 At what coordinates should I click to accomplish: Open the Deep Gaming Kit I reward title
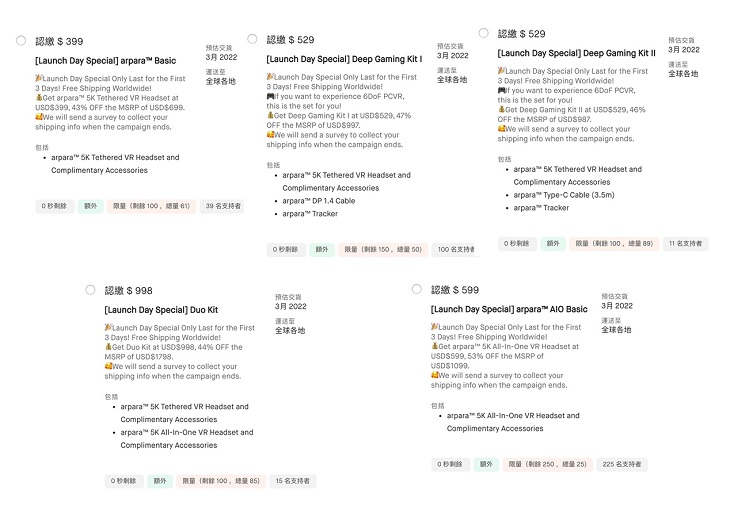click(x=344, y=59)
